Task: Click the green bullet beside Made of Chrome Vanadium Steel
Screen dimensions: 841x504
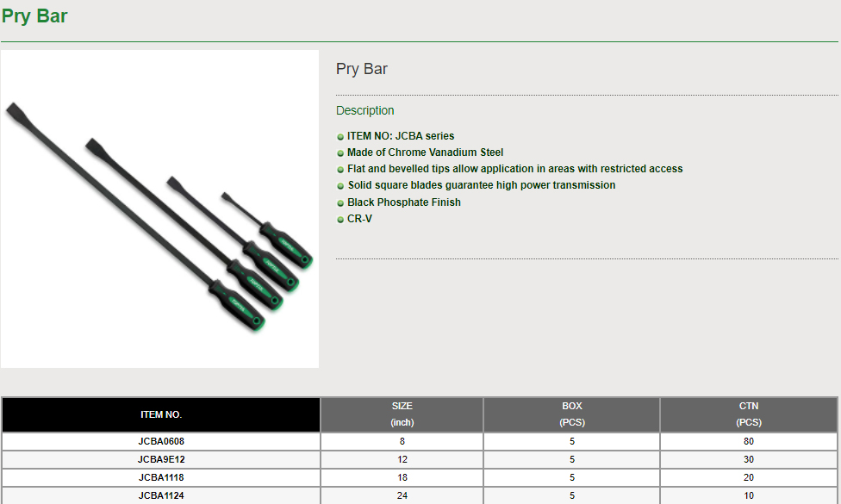Action: point(341,153)
